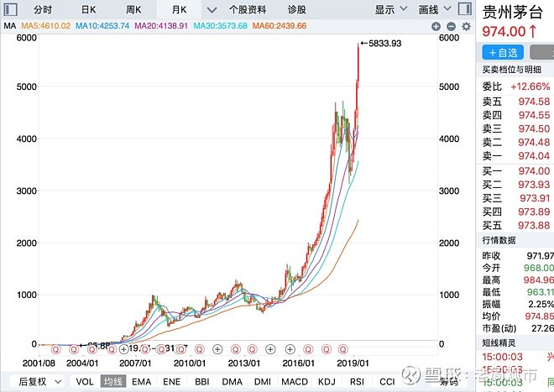
Task: Expand more K-line periods chevron
Action: (212, 10)
